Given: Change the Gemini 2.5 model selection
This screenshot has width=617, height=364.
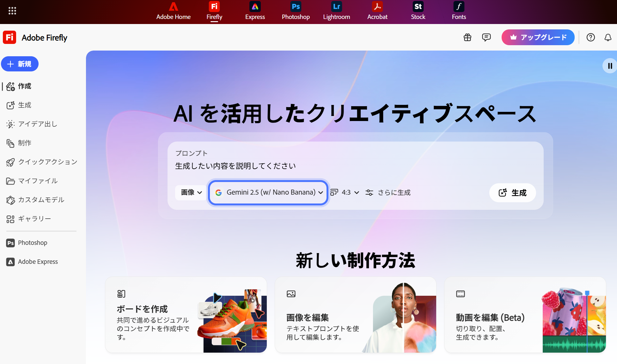Looking at the screenshot, I should point(268,192).
